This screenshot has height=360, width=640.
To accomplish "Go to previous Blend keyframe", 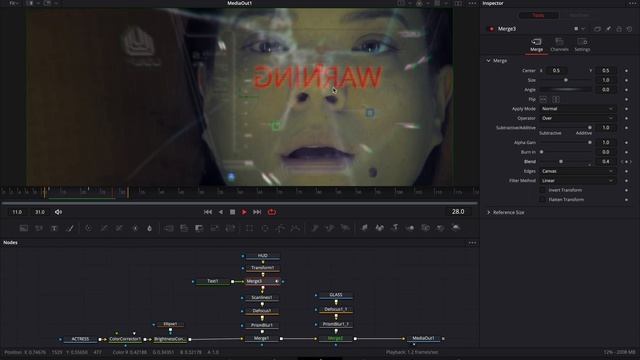I will point(622,162).
